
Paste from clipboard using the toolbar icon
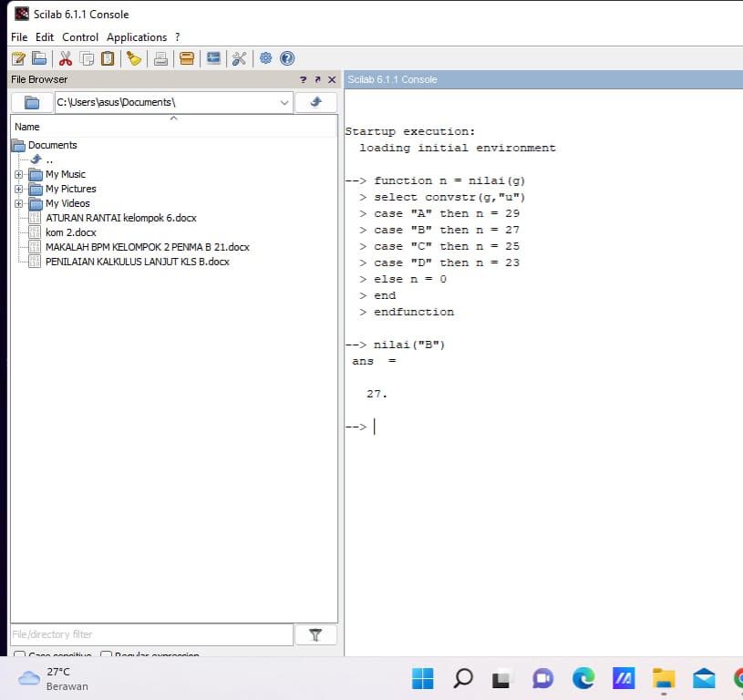point(108,58)
